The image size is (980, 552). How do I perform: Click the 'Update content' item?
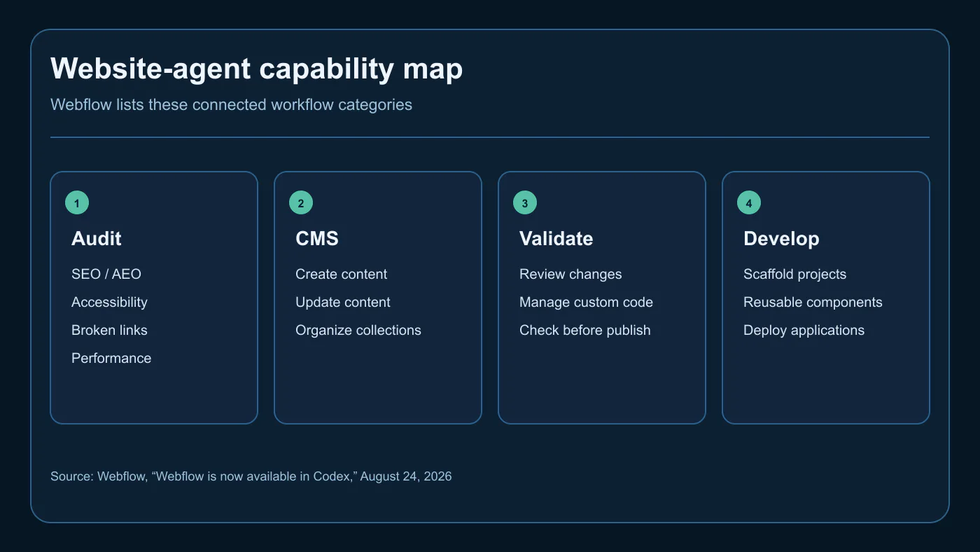click(x=343, y=303)
